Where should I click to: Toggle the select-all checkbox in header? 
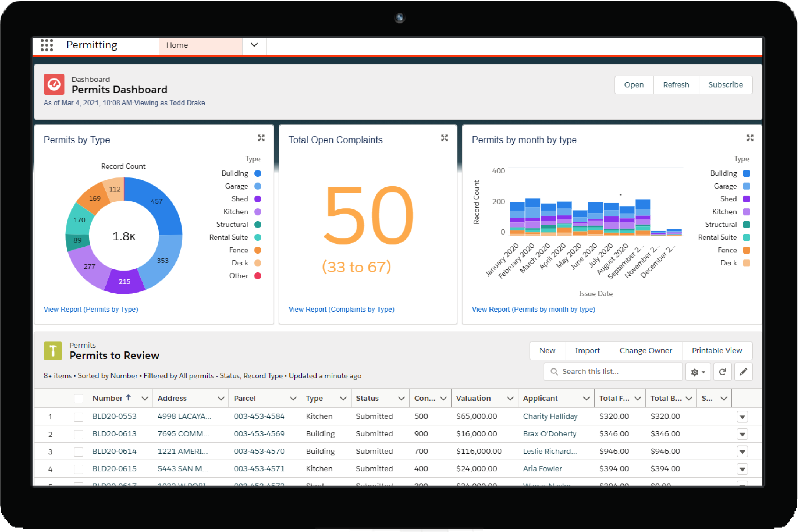coord(79,398)
